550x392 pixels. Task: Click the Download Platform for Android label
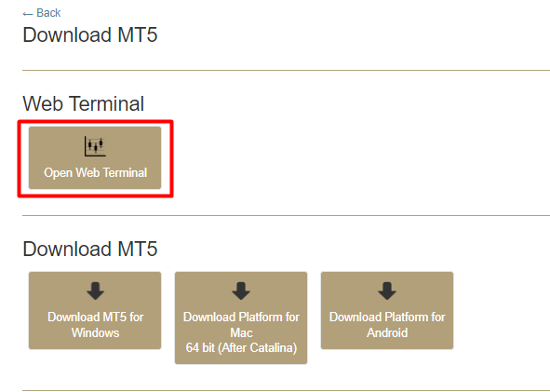[x=387, y=325]
